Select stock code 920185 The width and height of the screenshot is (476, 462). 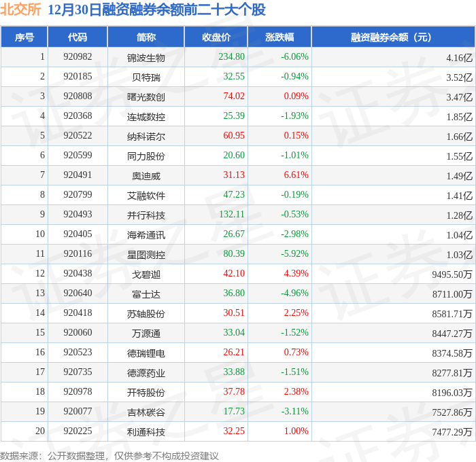78,77
